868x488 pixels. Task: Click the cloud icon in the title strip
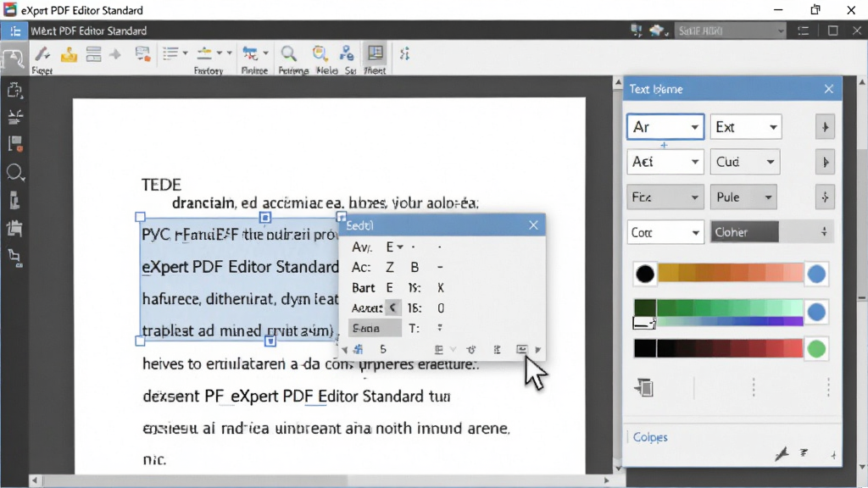657,31
